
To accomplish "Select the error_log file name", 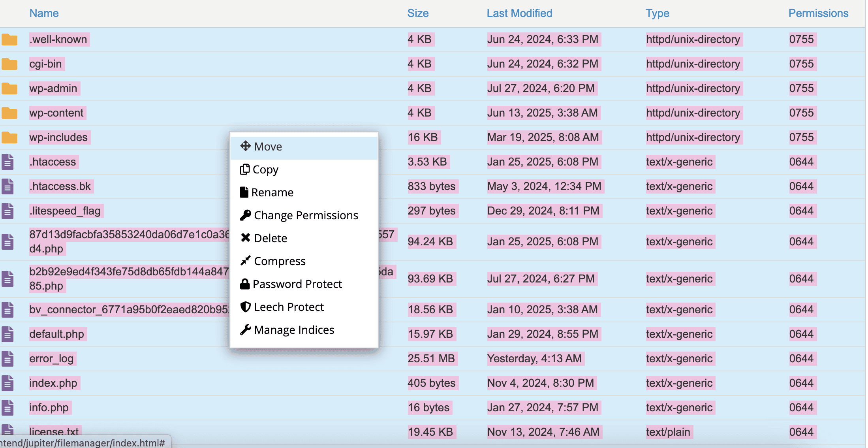I will coord(51,359).
